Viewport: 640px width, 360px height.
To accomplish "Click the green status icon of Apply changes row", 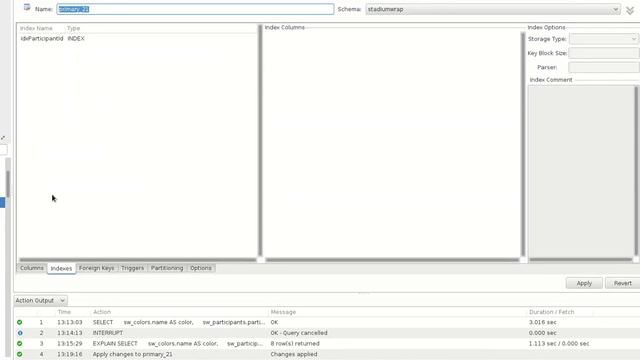I will click(x=20, y=354).
